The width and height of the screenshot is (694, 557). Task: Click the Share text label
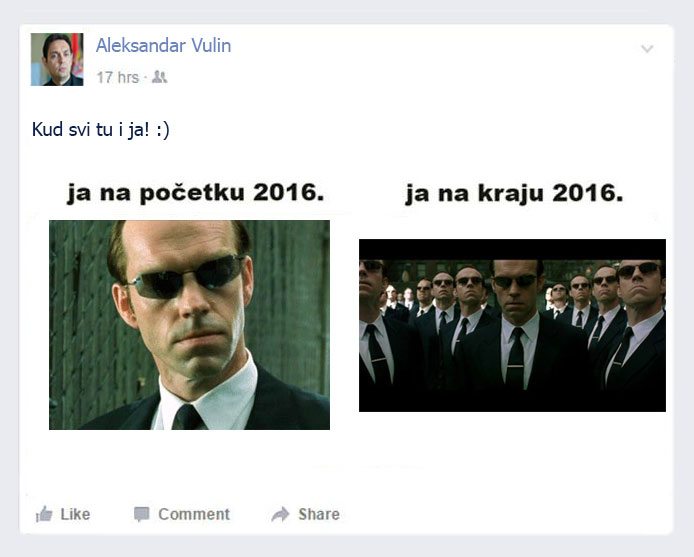(x=319, y=514)
